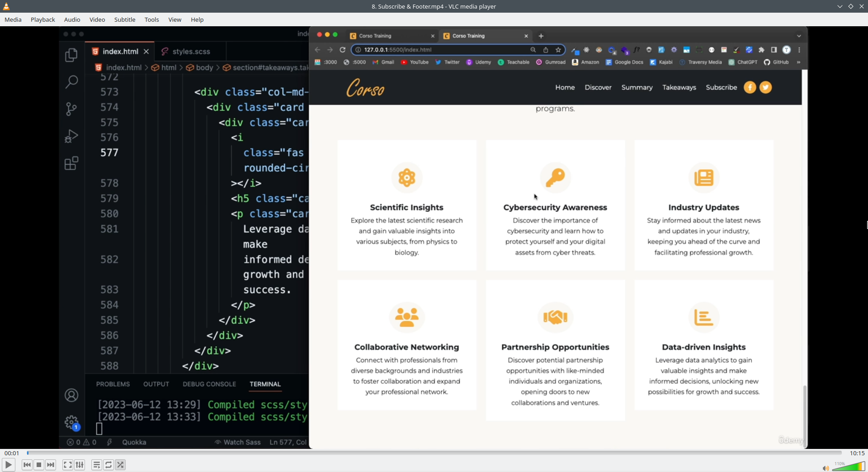Click the VLC play button
The height and width of the screenshot is (472, 868).
[x=8, y=465]
